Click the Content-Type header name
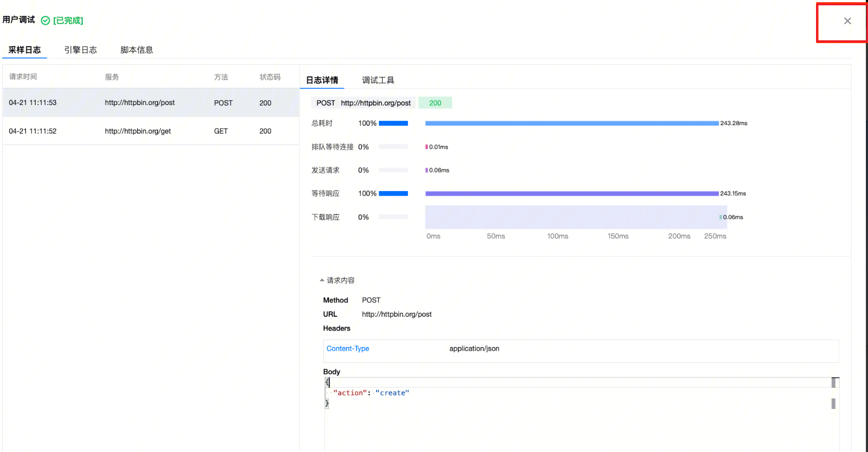Image resolution: width=868 pixels, height=452 pixels. pyautogui.click(x=348, y=349)
